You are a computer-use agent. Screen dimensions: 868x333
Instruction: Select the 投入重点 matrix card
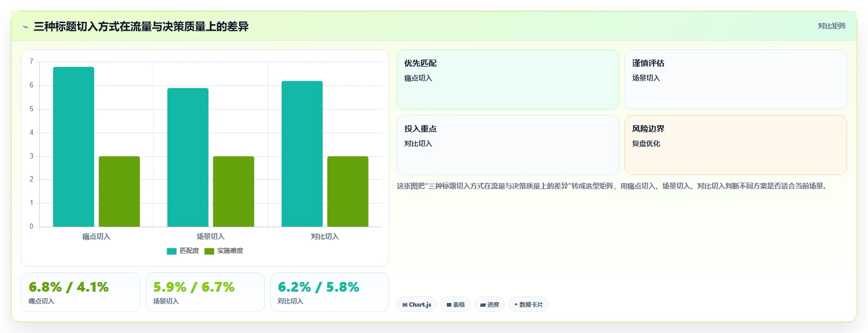pyautogui.click(x=508, y=145)
